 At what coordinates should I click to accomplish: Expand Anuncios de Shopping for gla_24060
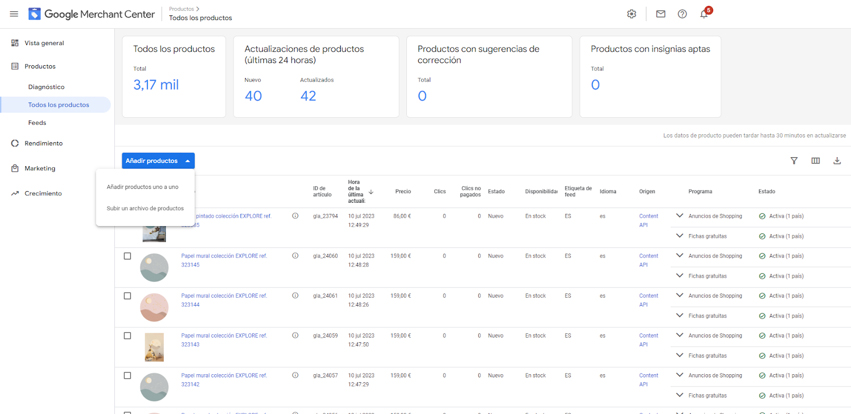tap(680, 256)
